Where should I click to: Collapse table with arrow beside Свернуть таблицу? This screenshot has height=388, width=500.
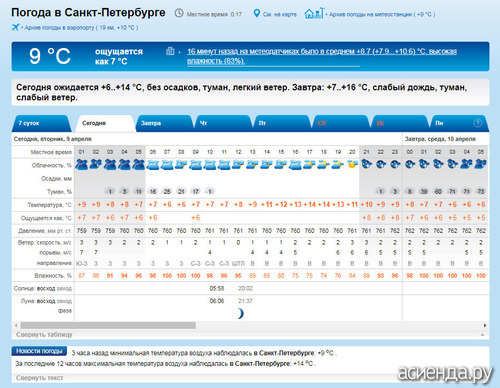[483, 335]
